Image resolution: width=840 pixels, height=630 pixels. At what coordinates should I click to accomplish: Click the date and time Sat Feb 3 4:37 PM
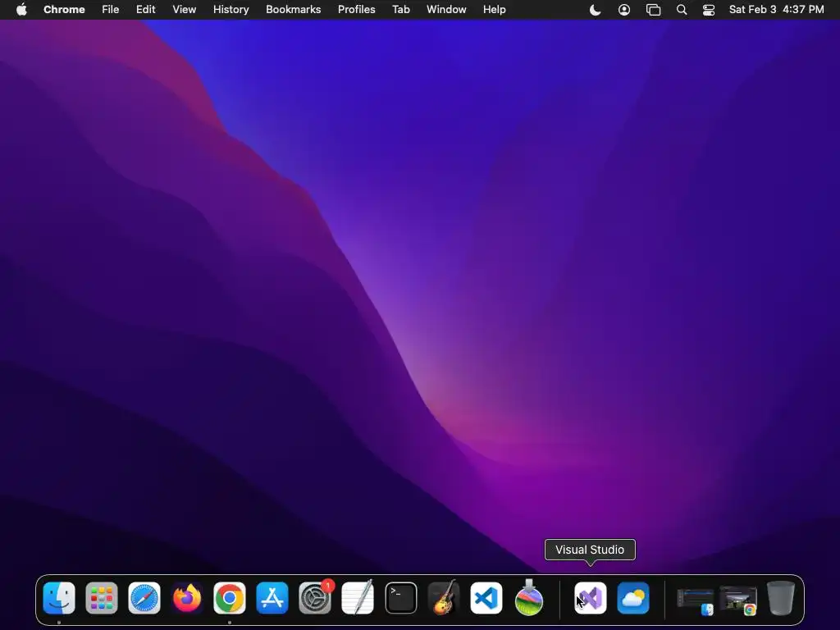coord(777,10)
